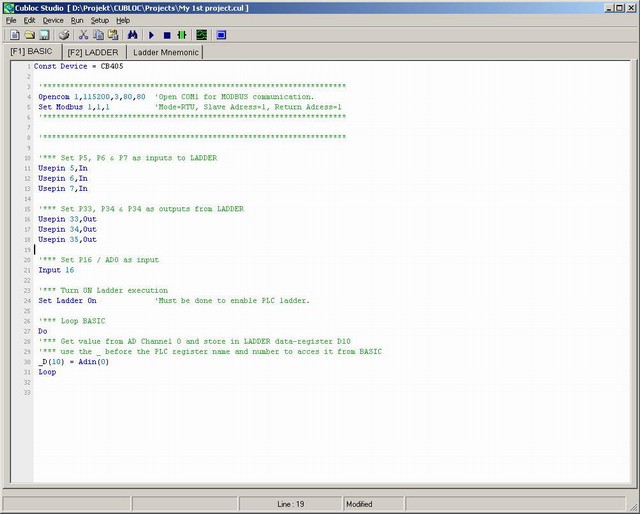640x514 pixels.
Task: Print the code with the printer icon
Action: [64, 35]
